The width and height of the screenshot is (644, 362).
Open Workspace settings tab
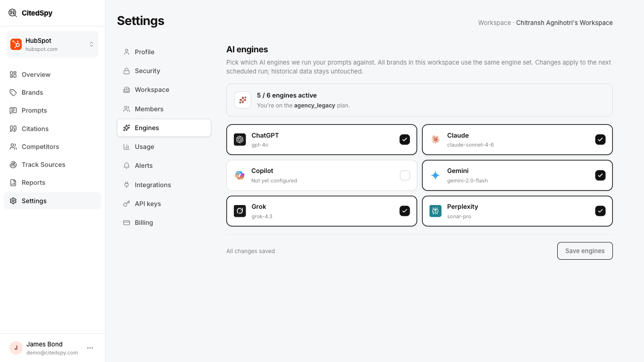[164, 90]
